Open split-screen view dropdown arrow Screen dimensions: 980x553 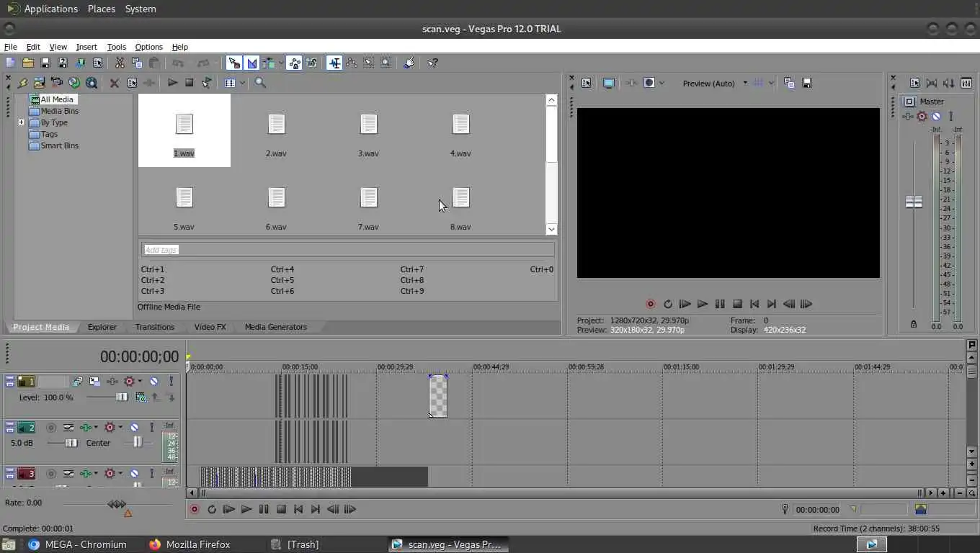tap(662, 84)
